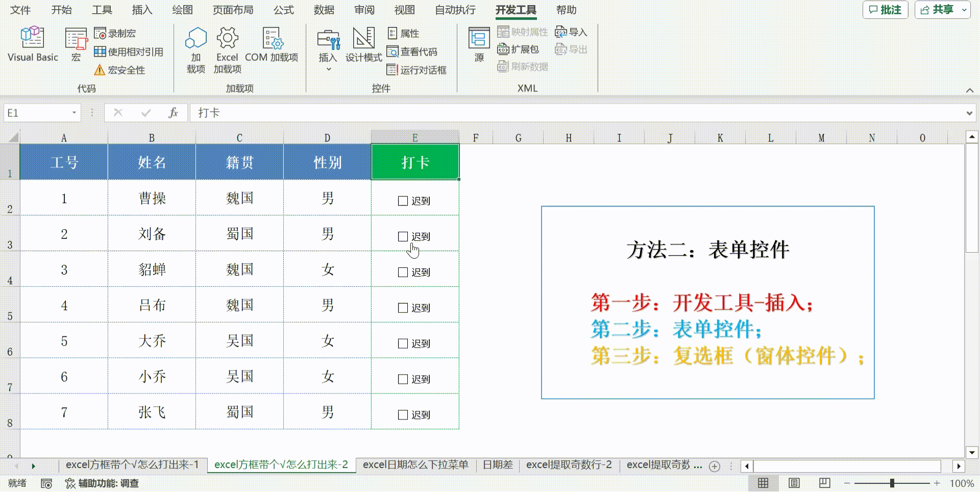Open the Macros (宏) dialog
This screenshot has width=980, height=492.
pos(76,44)
